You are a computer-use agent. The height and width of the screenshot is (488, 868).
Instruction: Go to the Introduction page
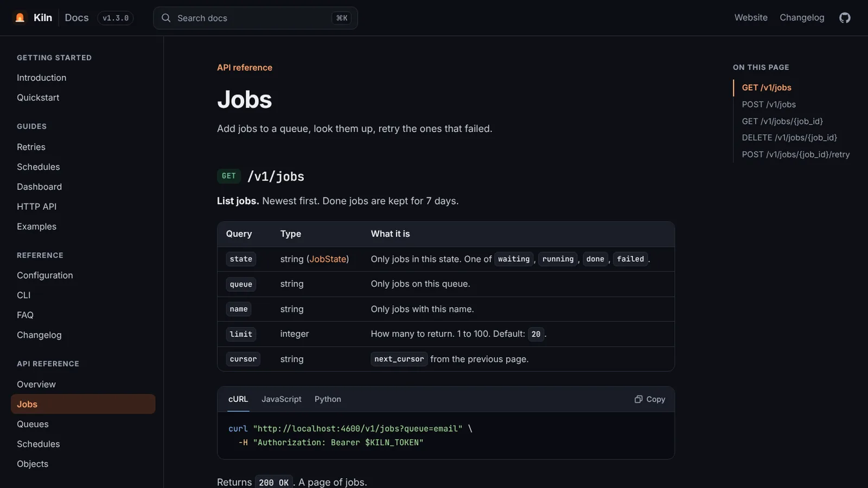[41, 78]
